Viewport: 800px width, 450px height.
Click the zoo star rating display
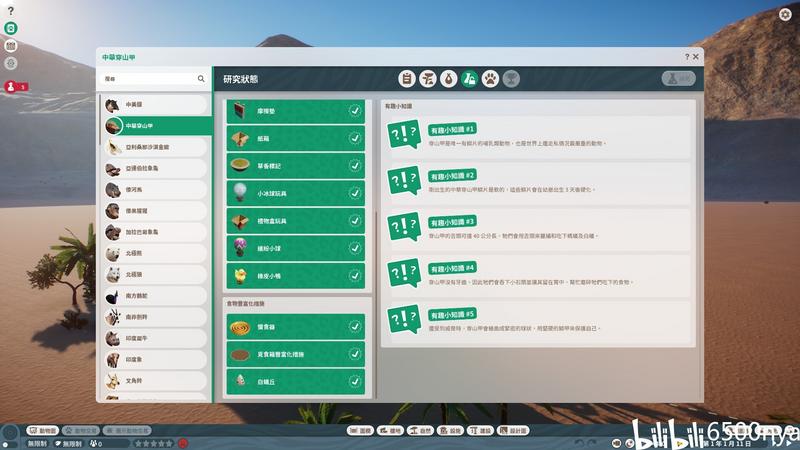154,443
